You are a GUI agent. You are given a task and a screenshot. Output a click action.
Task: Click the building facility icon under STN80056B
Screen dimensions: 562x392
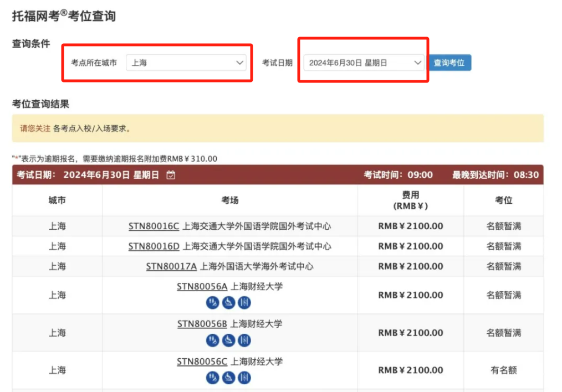(x=244, y=341)
